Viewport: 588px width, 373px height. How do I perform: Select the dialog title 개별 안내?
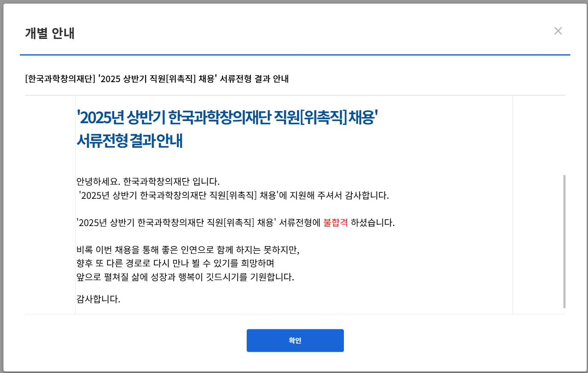tap(50, 33)
